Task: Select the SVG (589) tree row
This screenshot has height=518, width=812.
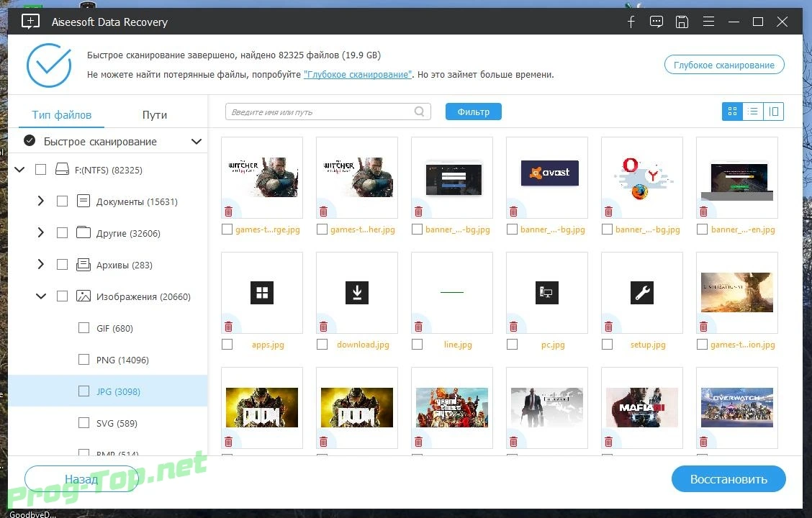Action: 108,423
